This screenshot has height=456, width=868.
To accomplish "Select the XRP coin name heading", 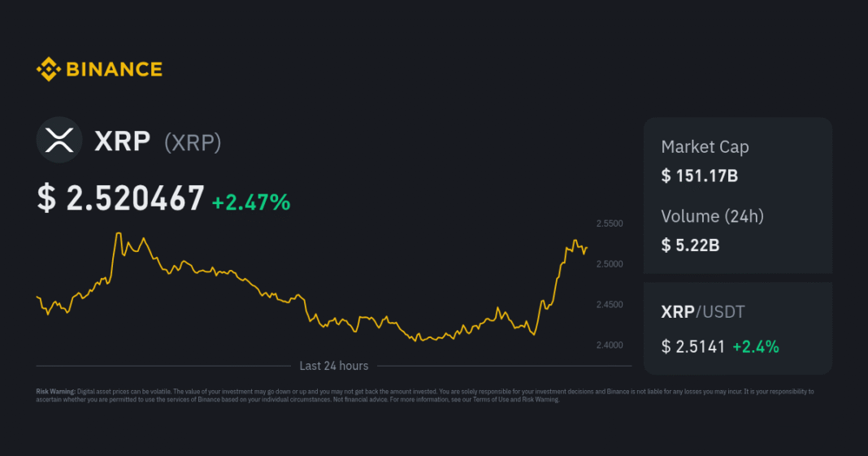I will click(x=123, y=141).
